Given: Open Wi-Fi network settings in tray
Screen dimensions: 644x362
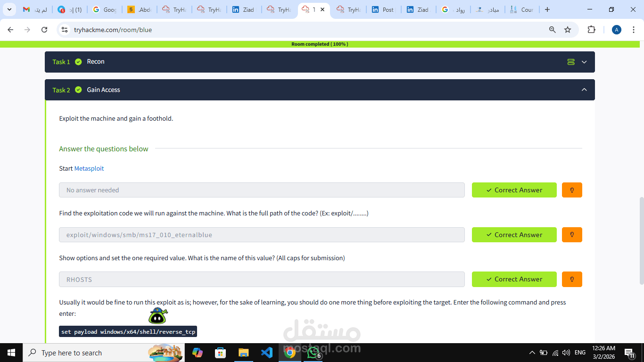Looking at the screenshot, I should 555,353.
